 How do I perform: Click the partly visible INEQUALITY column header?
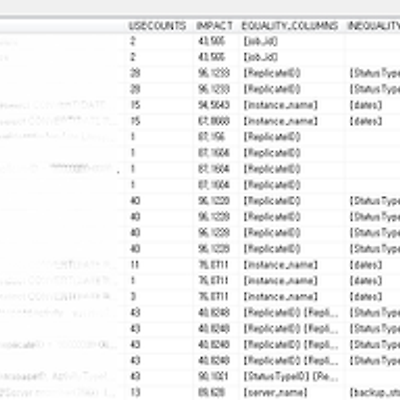click(x=373, y=26)
